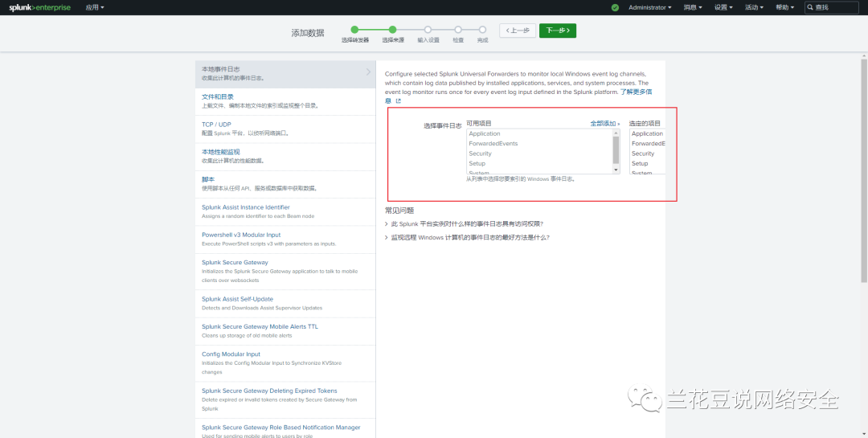This screenshot has height=438, width=868.
Task: Click inside the 查找 search field
Action: pos(833,8)
